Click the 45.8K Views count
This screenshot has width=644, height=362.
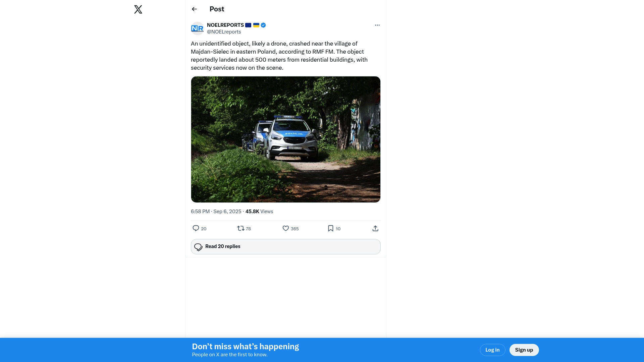(x=259, y=212)
